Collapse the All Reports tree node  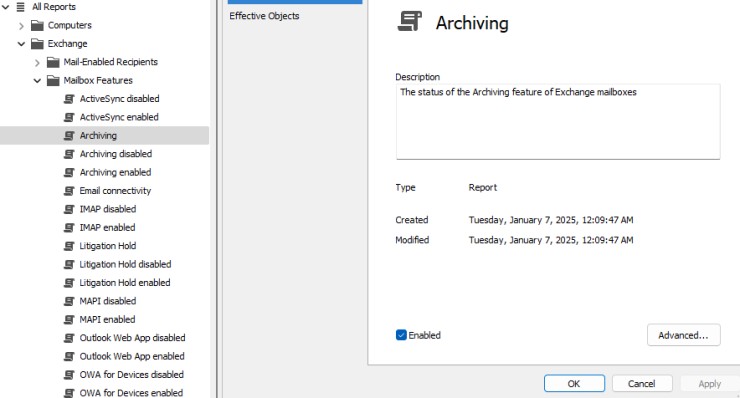[x=6, y=7]
